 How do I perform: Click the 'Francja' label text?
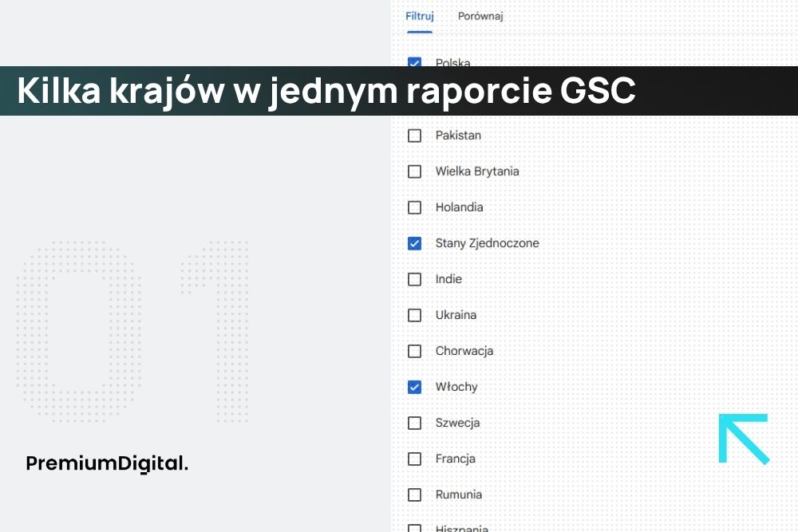coord(455,459)
